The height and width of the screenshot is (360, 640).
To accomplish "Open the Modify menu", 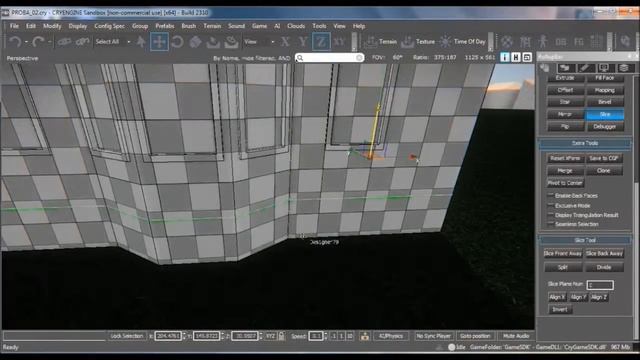I will pos(52,26).
